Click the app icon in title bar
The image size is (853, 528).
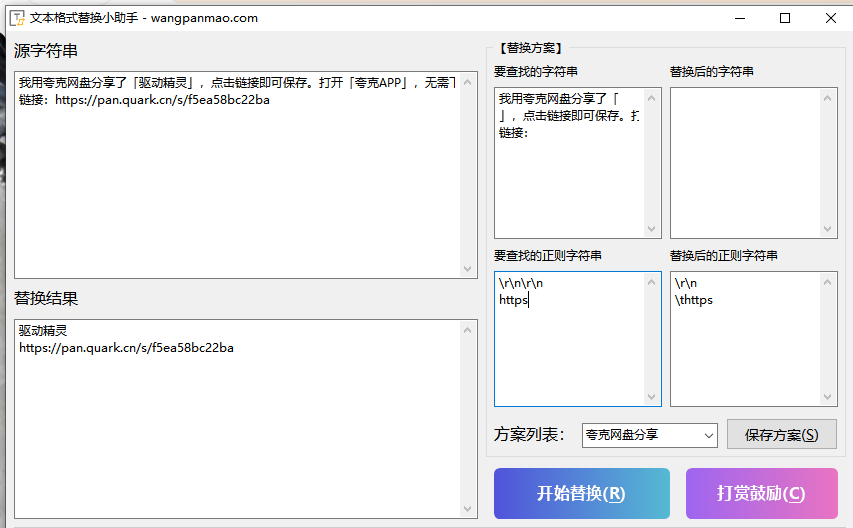[17, 18]
